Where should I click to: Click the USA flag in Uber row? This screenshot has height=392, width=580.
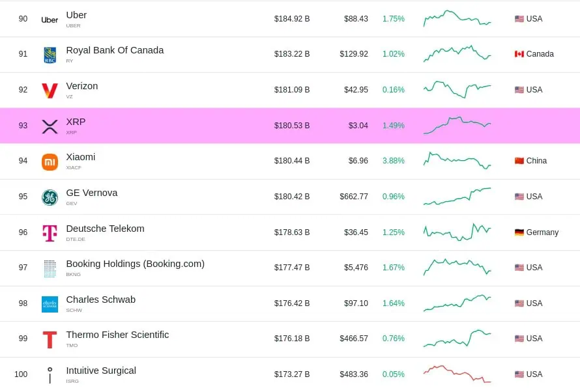(519, 19)
